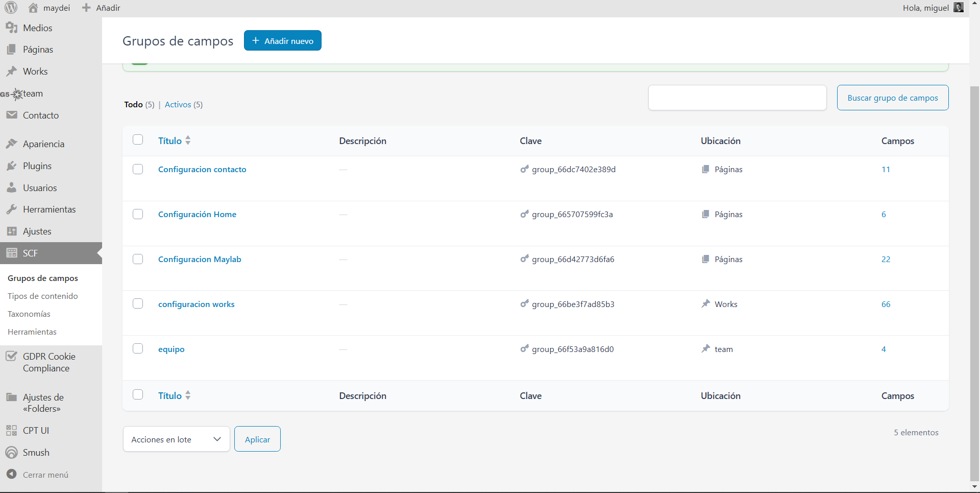Sort by Título using header arrows
This screenshot has height=493, width=980.
tap(188, 140)
